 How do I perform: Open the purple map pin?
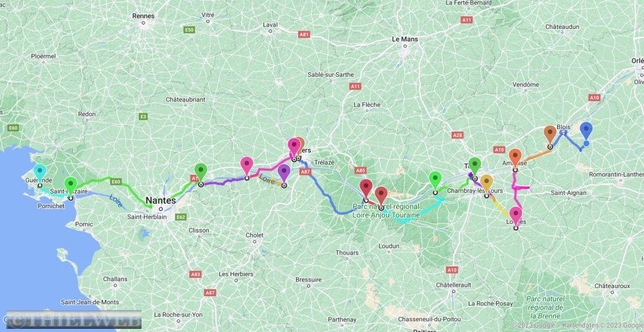point(284,173)
